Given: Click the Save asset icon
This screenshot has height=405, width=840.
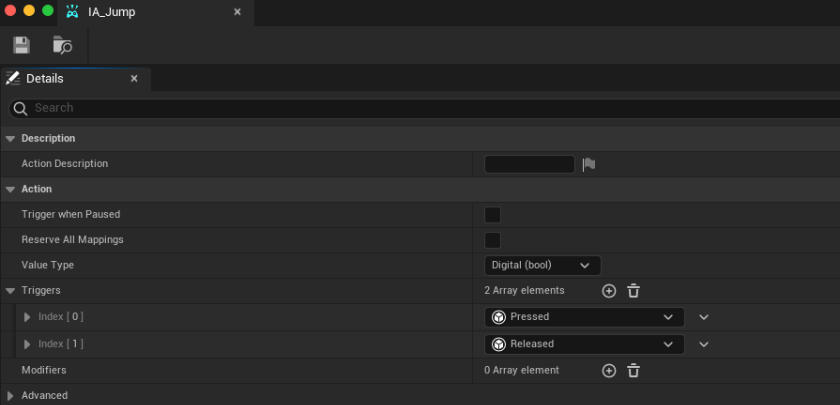Looking at the screenshot, I should (21, 45).
